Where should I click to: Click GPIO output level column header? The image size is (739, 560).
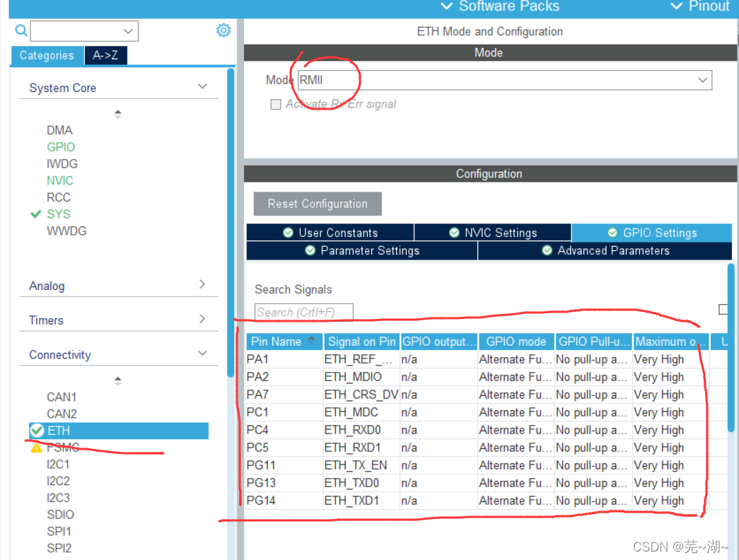(x=438, y=342)
